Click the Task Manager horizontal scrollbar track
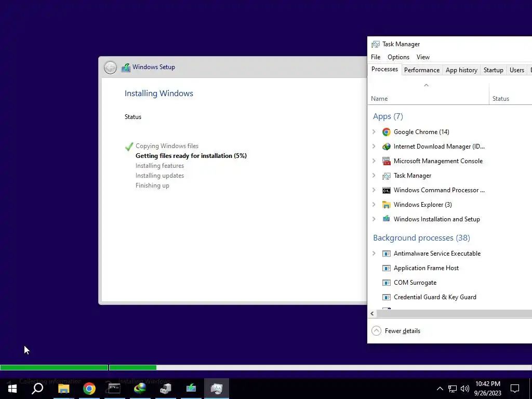Image resolution: width=532 pixels, height=399 pixels. [454, 313]
